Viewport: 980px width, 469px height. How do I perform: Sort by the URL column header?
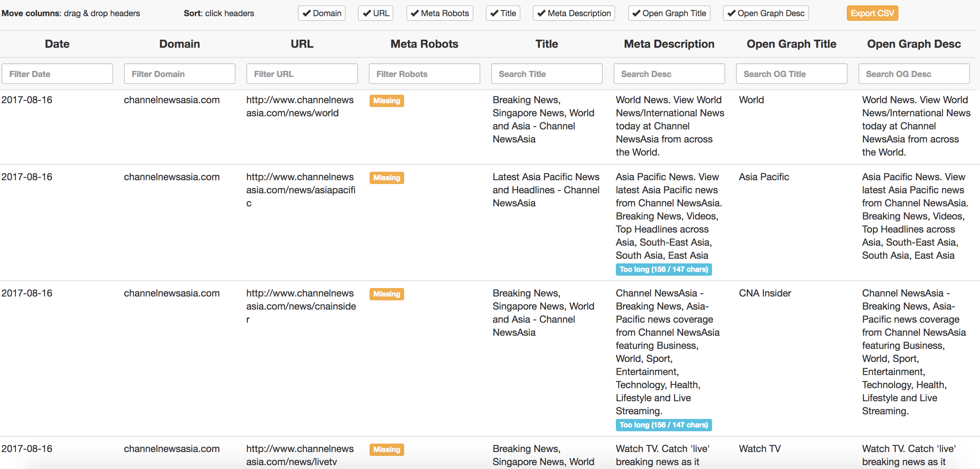click(x=302, y=44)
